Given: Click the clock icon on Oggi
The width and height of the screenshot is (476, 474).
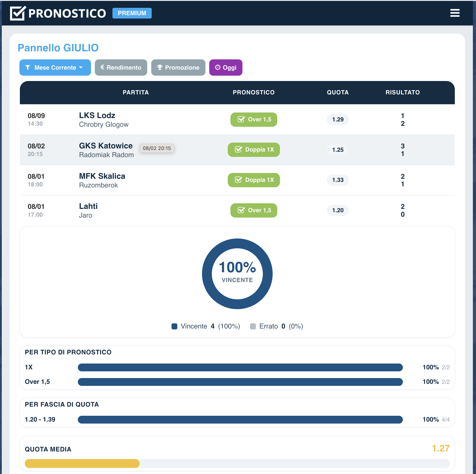Looking at the screenshot, I should tap(217, 67).
